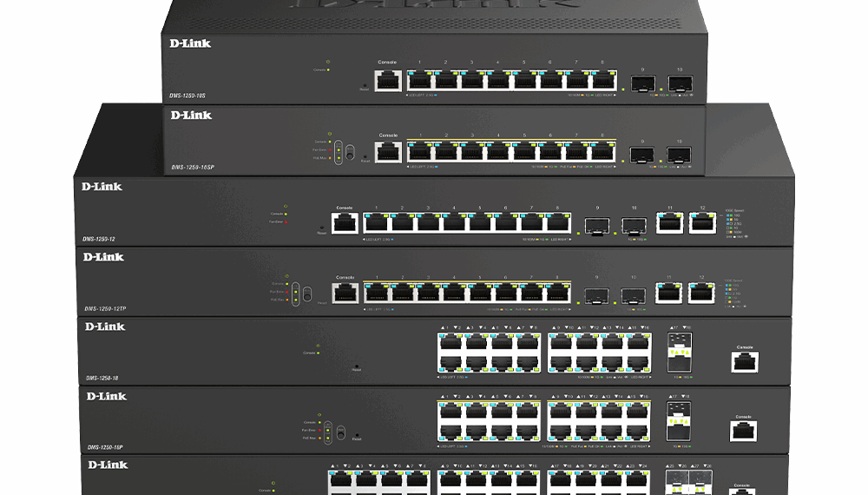
Task: Click the D-Link logo on the partly visible bottom switch
Action: pyautogui.click(x=108, y=465)
